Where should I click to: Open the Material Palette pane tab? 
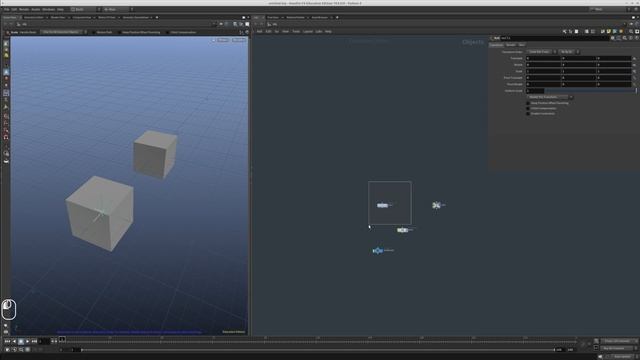coord(296,18)
